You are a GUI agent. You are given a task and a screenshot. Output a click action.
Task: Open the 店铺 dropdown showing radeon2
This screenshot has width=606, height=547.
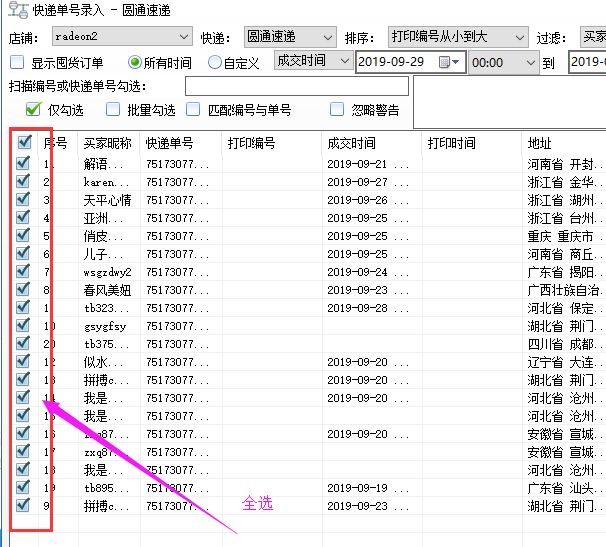point(116,38)
